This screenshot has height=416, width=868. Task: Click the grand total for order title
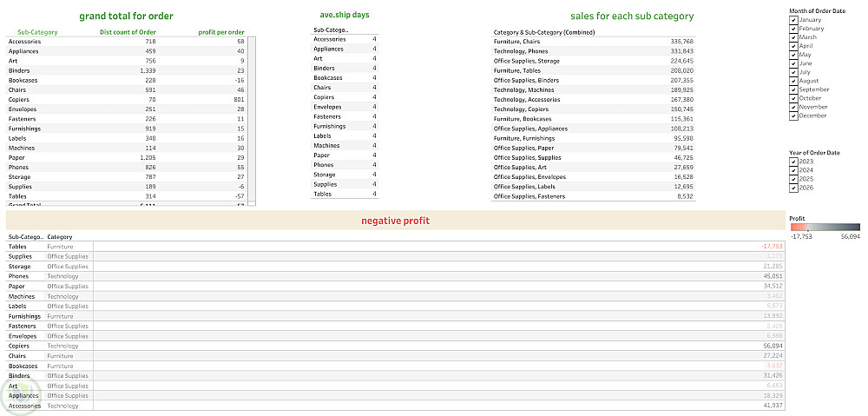click(x=126, y=16)
